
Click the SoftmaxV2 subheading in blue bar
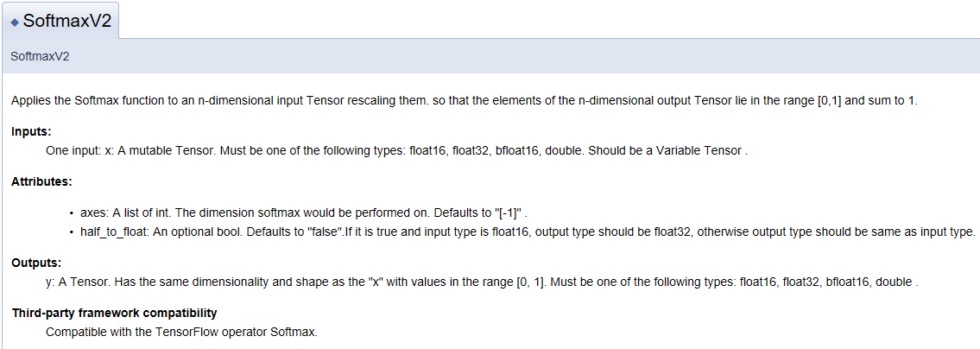pyautogui.click(x=40, y=56)
